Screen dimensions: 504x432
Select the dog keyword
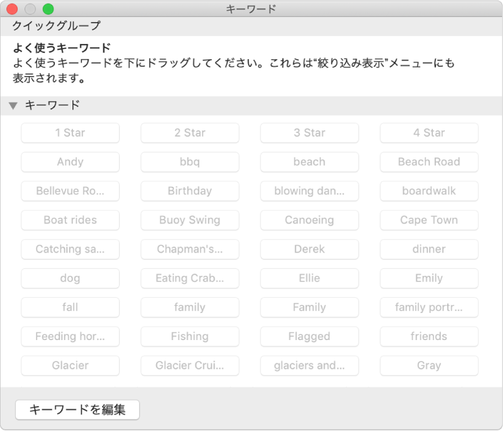coord(70,278)
